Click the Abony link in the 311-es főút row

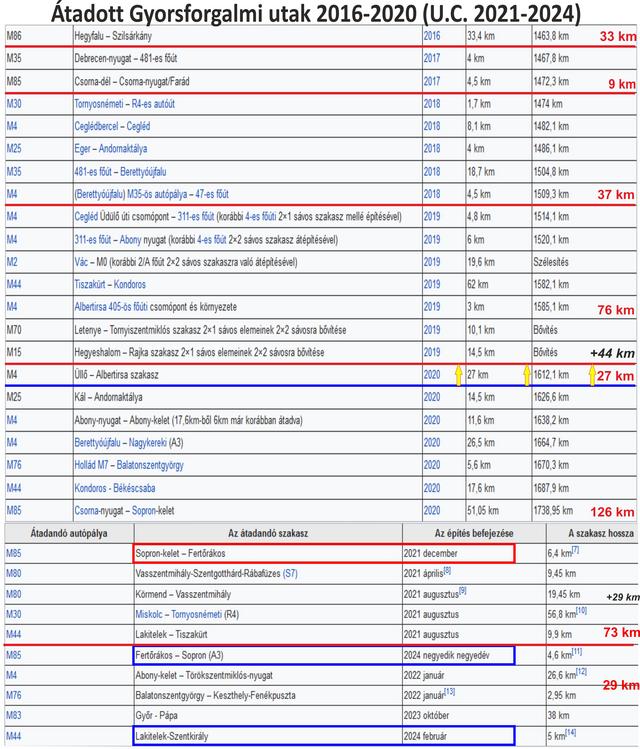tap(130, 239)
